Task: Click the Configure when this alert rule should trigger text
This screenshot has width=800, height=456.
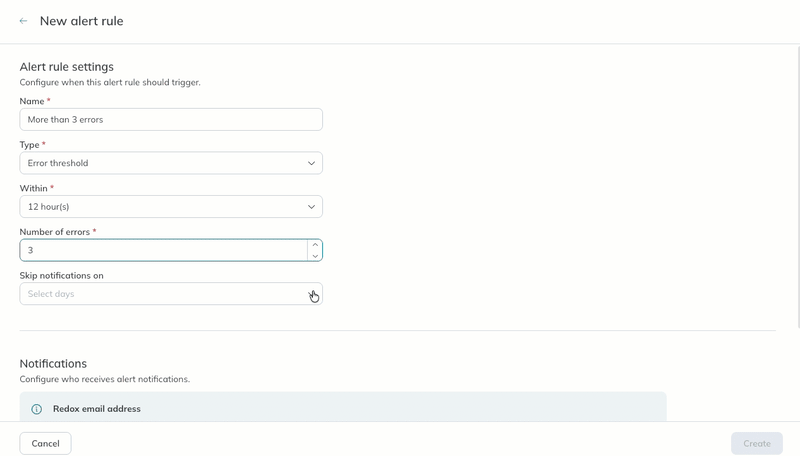Action: coord(110,82)
